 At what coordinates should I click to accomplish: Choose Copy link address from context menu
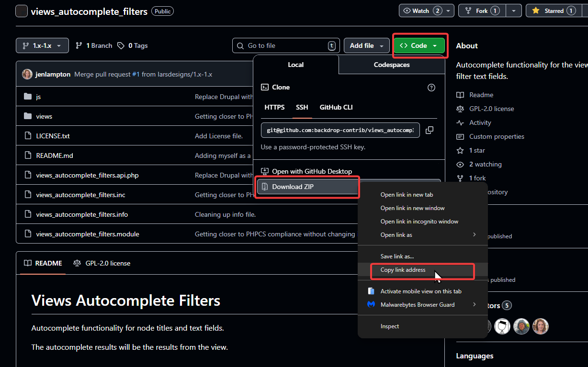pos(403,270)
